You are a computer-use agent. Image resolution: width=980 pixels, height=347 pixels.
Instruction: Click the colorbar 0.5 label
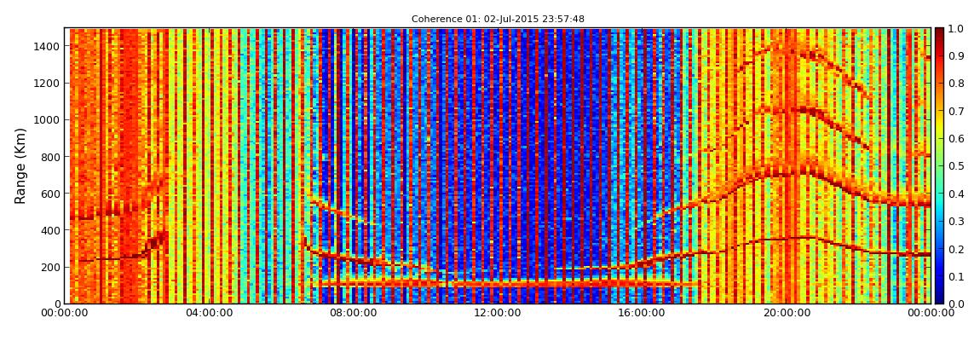point(955,166)
